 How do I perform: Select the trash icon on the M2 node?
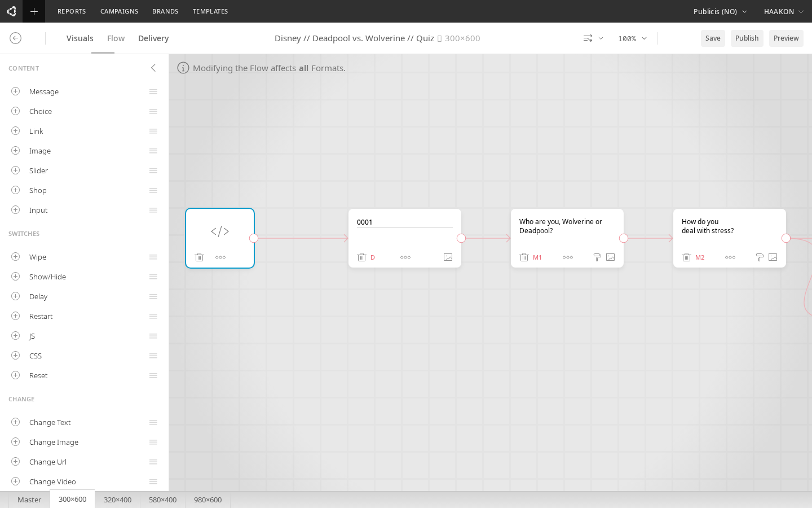686,257
